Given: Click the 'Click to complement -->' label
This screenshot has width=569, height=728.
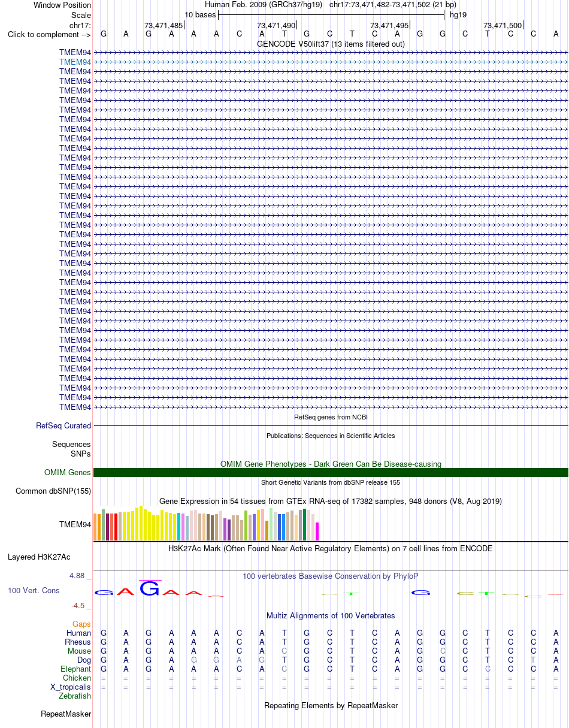Looking at the screenshot, I should pos(49,34).
